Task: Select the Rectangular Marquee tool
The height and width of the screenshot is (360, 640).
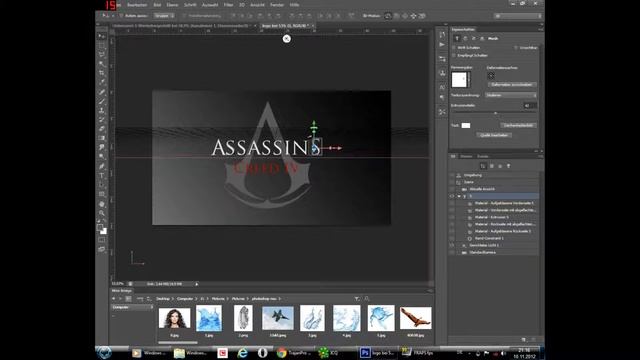Action: click(102, 46)
